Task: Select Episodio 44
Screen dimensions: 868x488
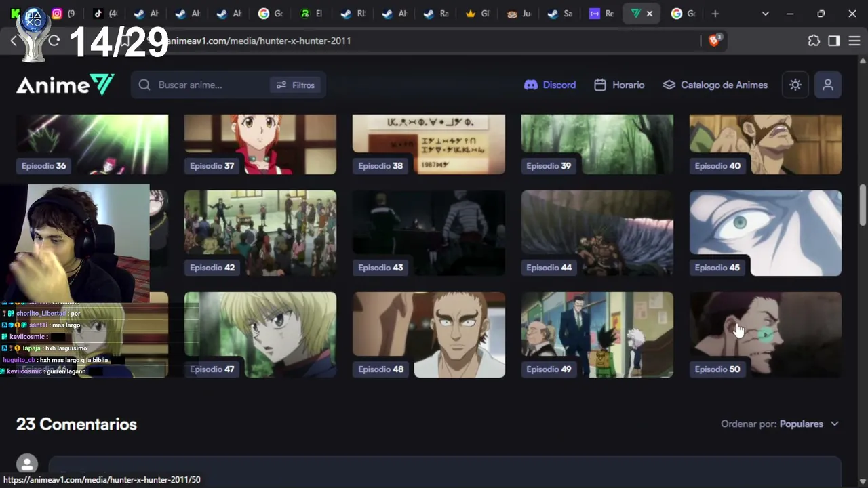Action: (x=597, y=233)
